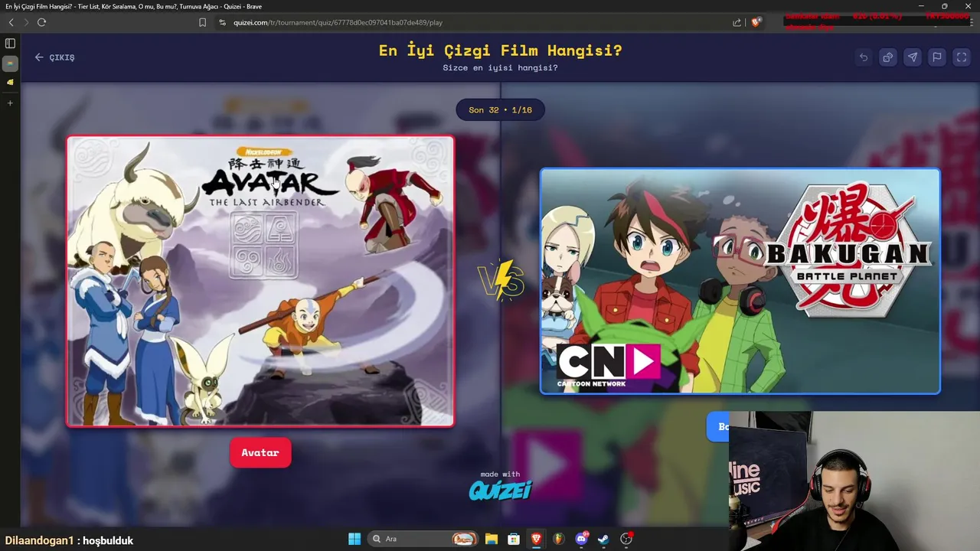Click the browser share icon in address bar
The height and width of the screenshot is (551, 980).
[737, 22]
